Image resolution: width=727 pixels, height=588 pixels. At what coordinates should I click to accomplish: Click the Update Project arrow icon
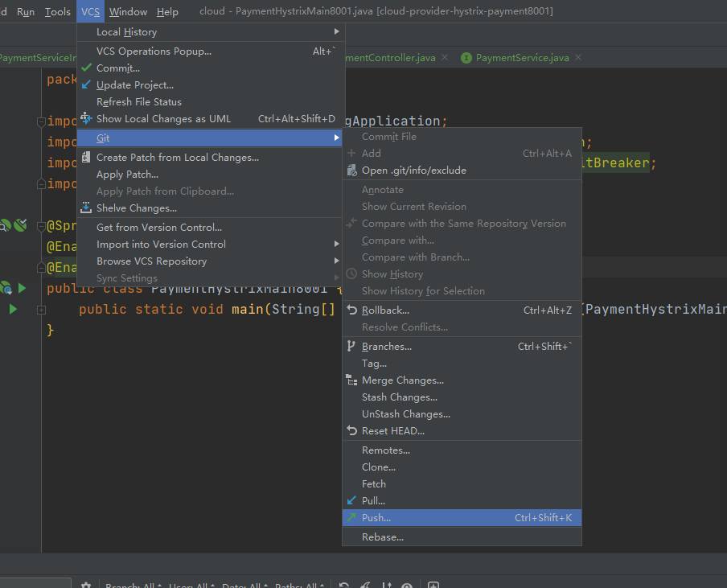coord(86,84)
